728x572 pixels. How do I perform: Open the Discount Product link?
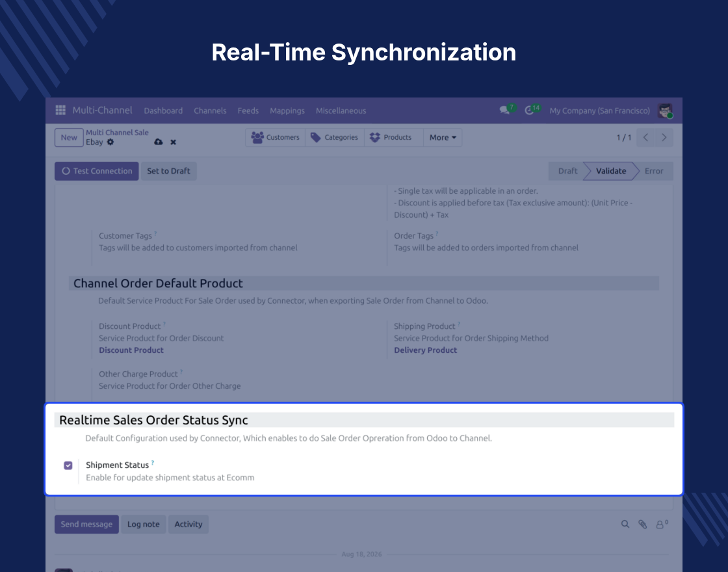(x=131, y=350)
